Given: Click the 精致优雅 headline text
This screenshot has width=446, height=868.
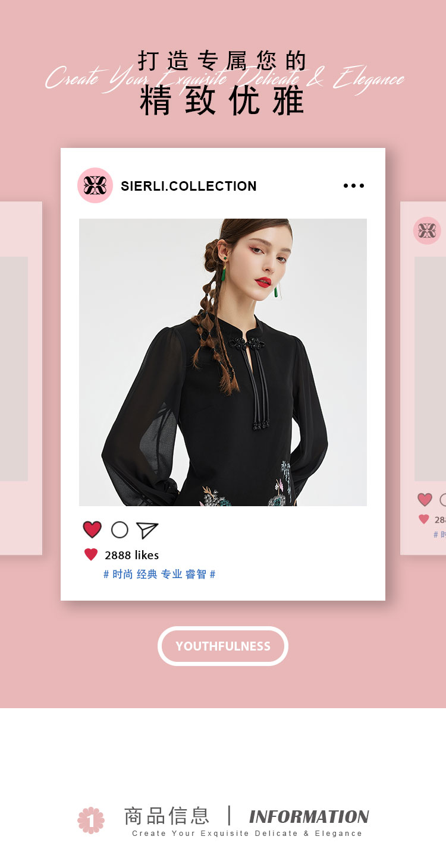Looking at the screenshot, I should pos(223,101).
